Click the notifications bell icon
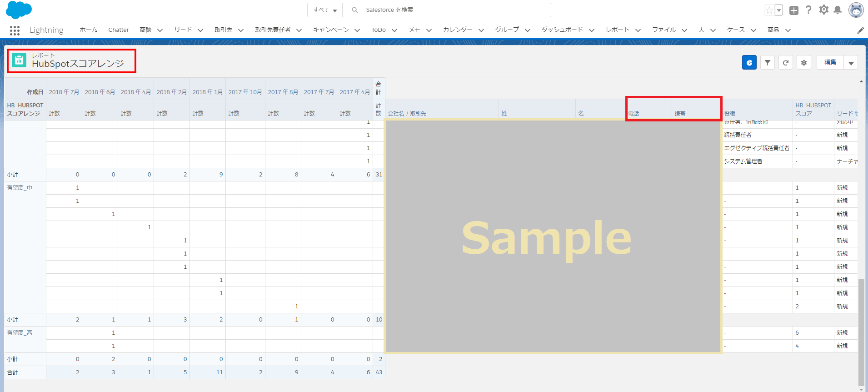The width and height of the screenshot is (868, 392). [x=838, y=10]
